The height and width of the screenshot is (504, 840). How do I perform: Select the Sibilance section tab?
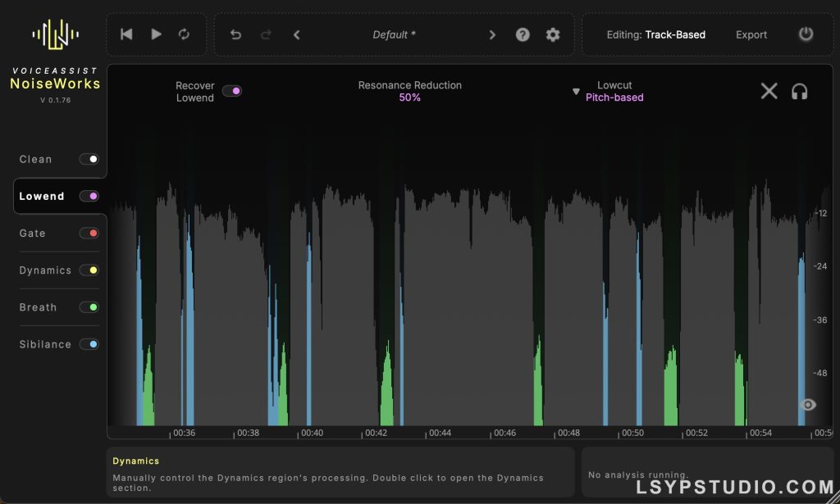tap(45, 344)
